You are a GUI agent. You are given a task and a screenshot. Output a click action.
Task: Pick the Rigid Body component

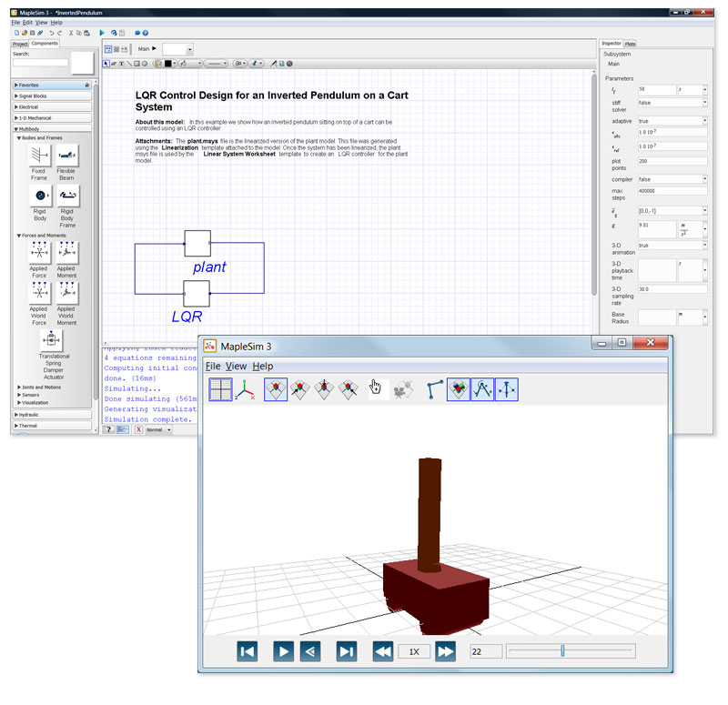click(39, 197)
